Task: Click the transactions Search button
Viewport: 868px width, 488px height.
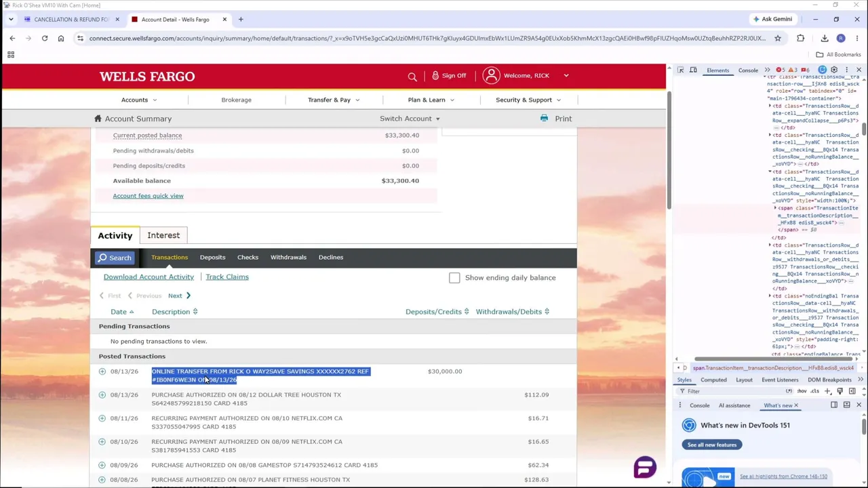Action: [x=114, y=258]
